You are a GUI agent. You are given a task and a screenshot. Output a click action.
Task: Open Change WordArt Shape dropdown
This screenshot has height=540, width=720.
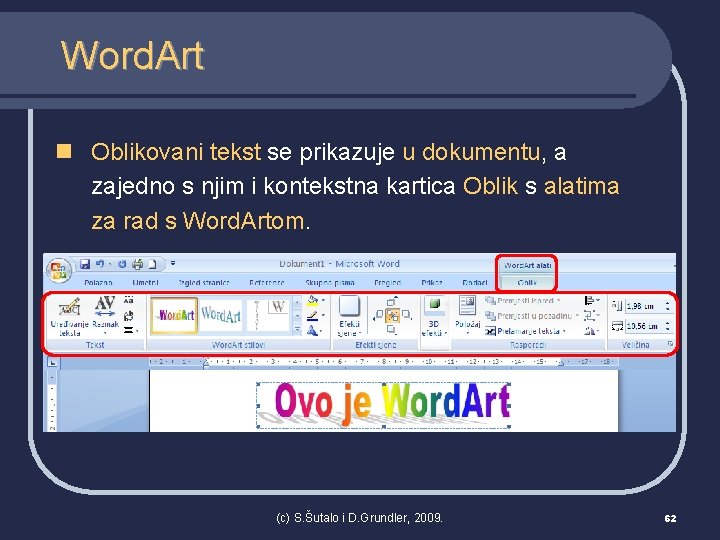(315, 330)
